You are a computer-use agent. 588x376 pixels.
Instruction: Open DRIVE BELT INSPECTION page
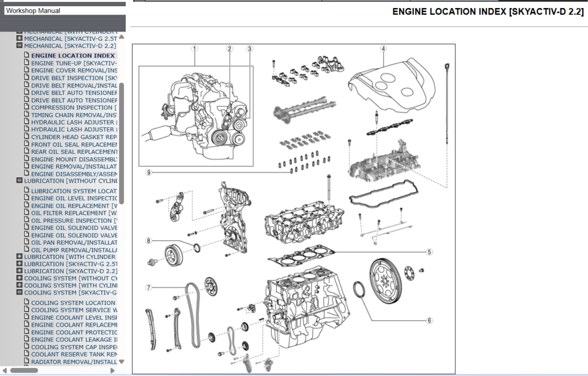click(x=74, y=78)
